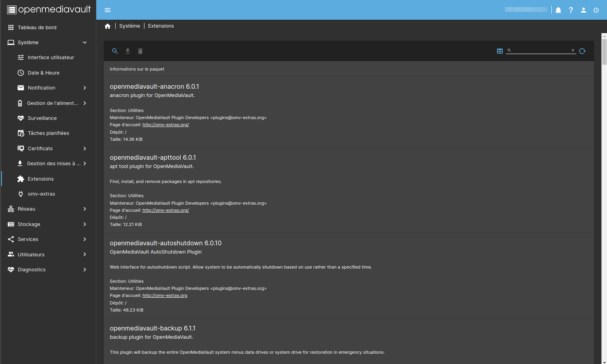The width and height of the screenshot is (607, 364).
Task: Expand the Stockage menu section
Action: [84, 224]
